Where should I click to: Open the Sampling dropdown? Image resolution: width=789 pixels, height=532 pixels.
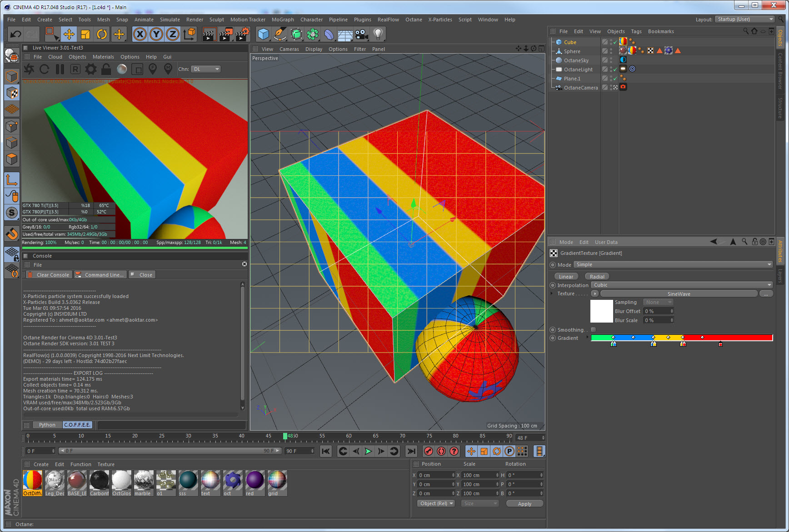pyautogui.click(x=658, y=302)
